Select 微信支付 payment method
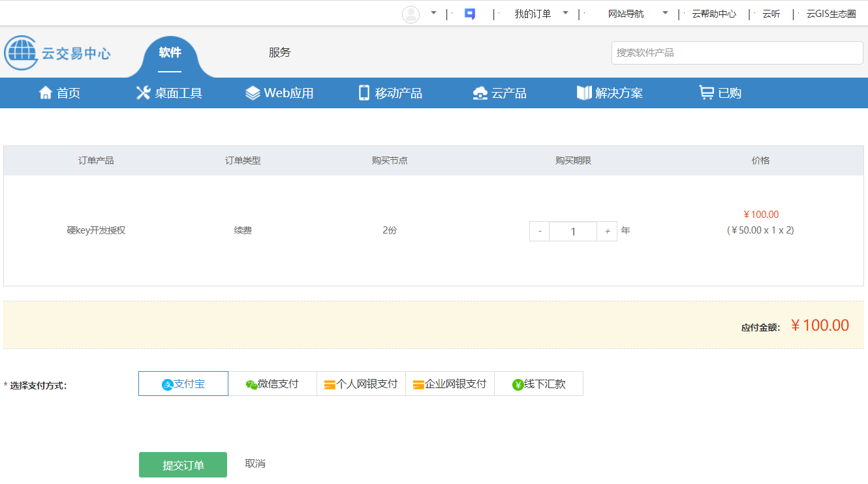 pos(272,384)
